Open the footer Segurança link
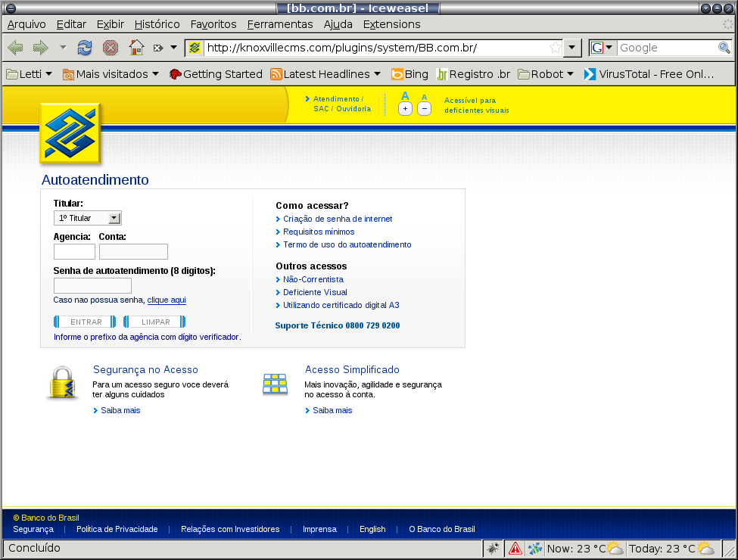Screen dimensions: 738x560 pos(33,530)
